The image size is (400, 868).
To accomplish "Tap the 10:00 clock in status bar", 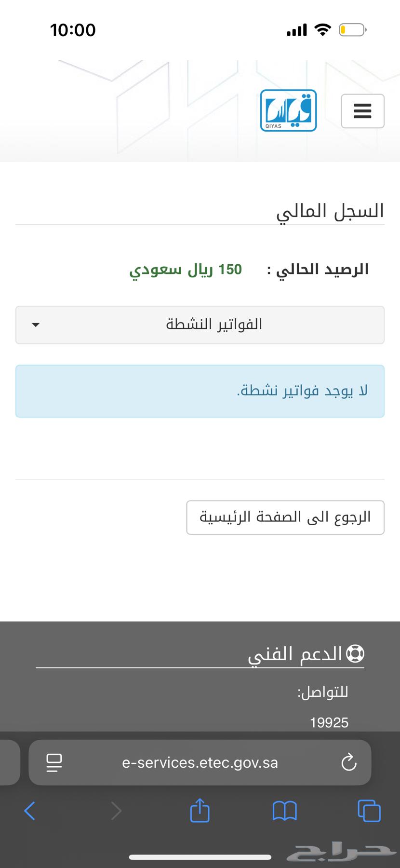I will 73,30.
